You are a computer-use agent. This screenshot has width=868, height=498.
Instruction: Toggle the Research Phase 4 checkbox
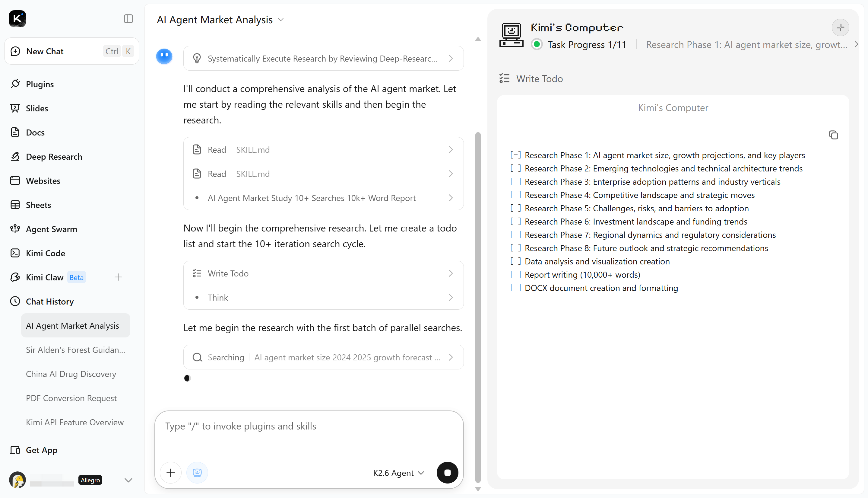[516, 195]
